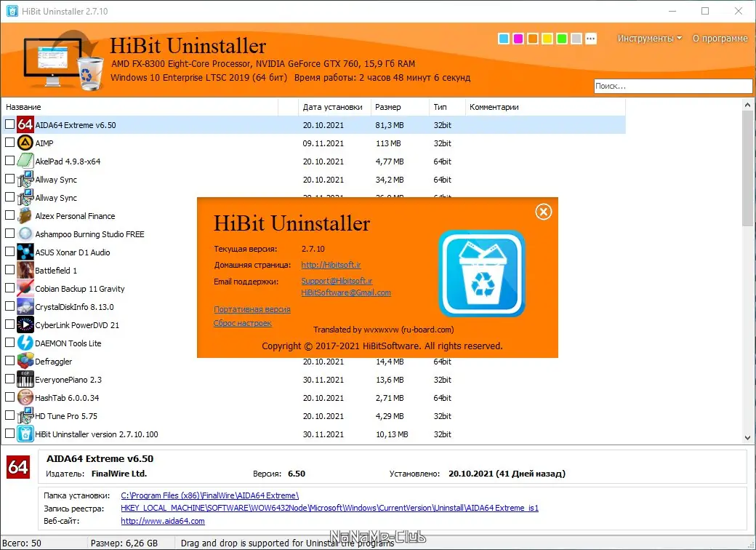Click the monitor and trash header logo
756x550 pixels.
pos(64,60)
